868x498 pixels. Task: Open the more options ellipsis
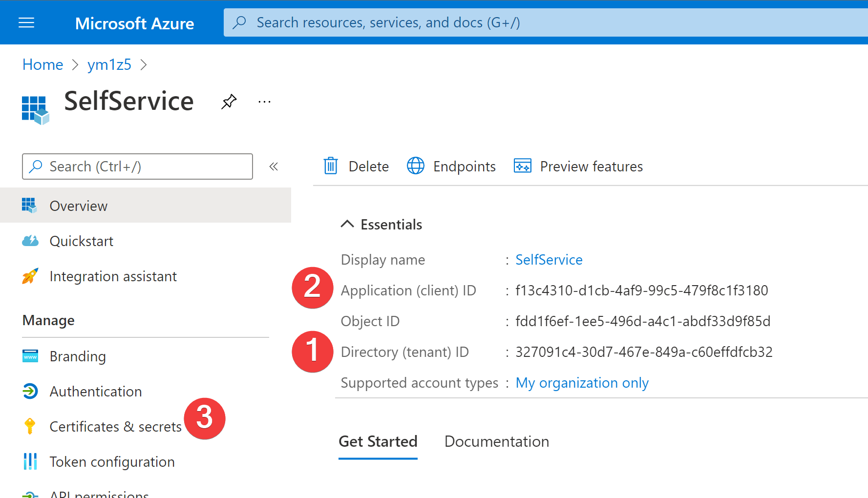264,102
